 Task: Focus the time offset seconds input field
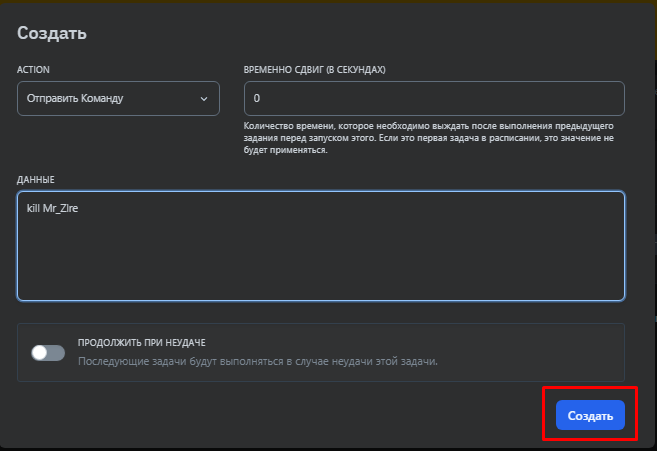[434, 99]
